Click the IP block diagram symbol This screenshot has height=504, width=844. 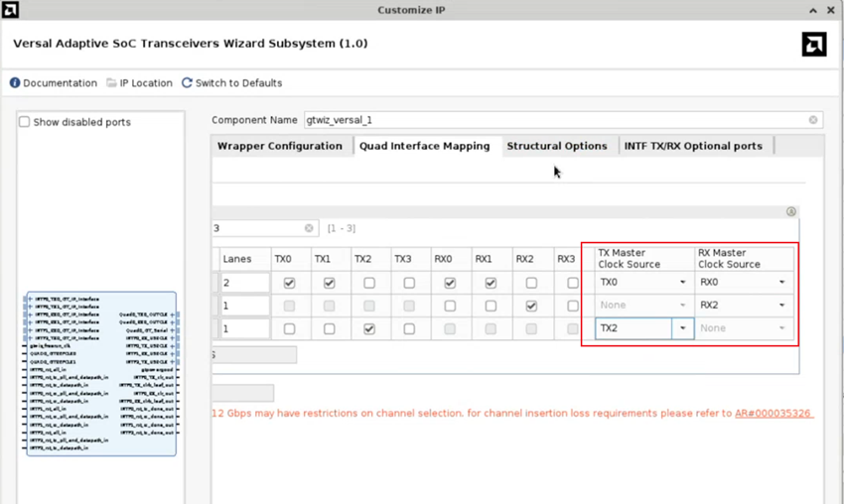101,374
